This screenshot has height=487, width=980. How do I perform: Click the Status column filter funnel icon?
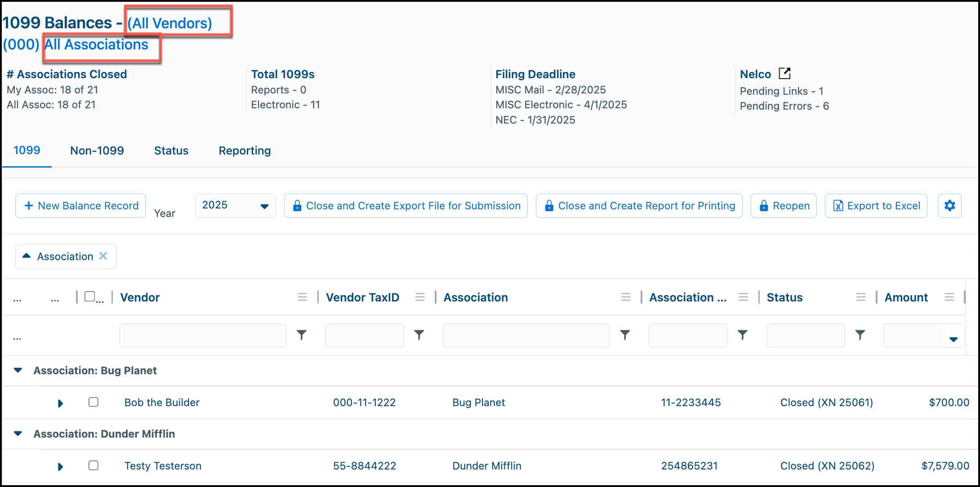tap(860, 335)
